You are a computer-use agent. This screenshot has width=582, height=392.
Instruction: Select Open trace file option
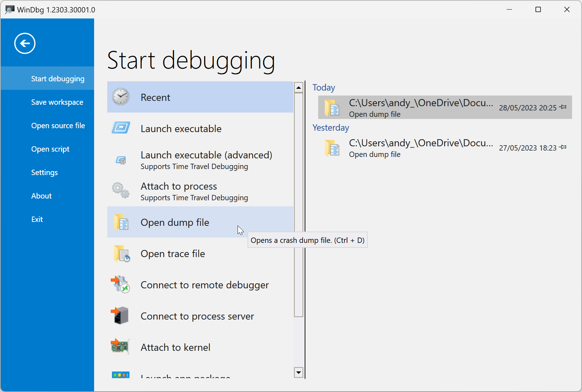pyautogui.click(x=200, y=253)
